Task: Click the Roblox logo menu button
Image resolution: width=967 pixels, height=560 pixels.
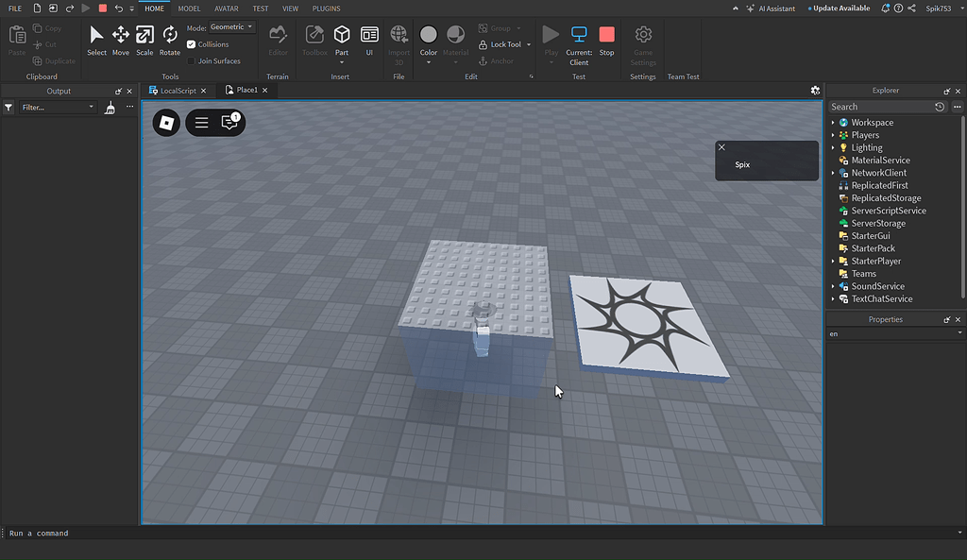Action: click(166, 123)
